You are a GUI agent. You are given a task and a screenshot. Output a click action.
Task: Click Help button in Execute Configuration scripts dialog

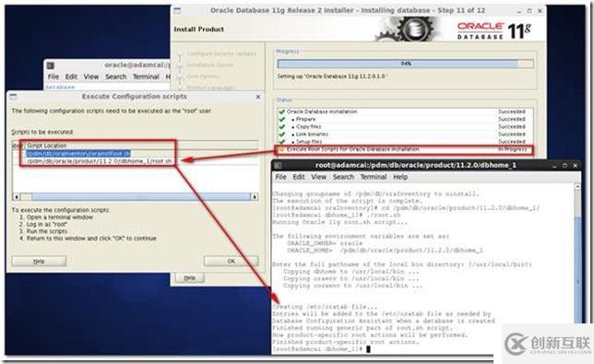[x=39, y=261]
